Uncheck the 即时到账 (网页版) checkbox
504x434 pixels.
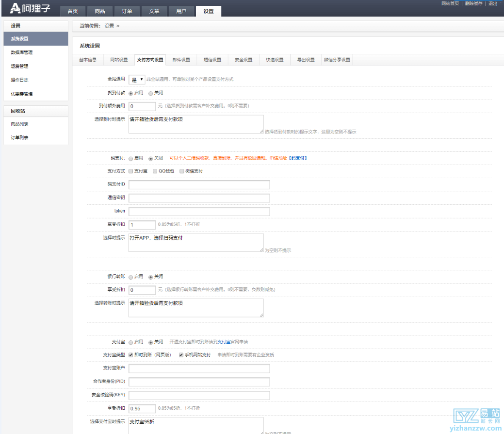click(x=131, y=355)
